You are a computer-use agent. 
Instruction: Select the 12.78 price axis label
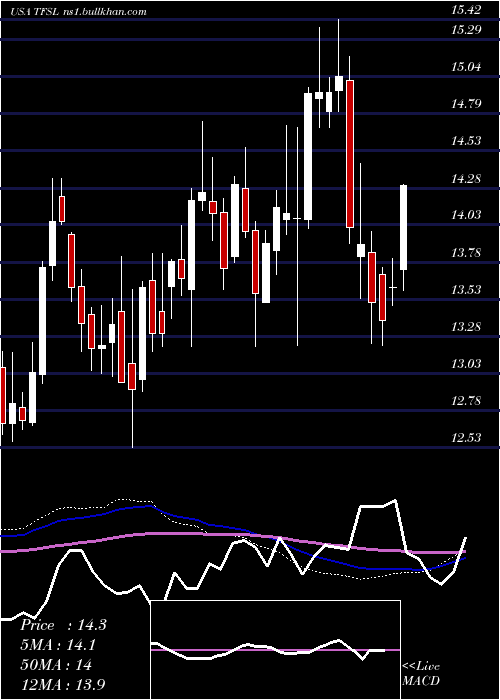[x=466, y=401]
